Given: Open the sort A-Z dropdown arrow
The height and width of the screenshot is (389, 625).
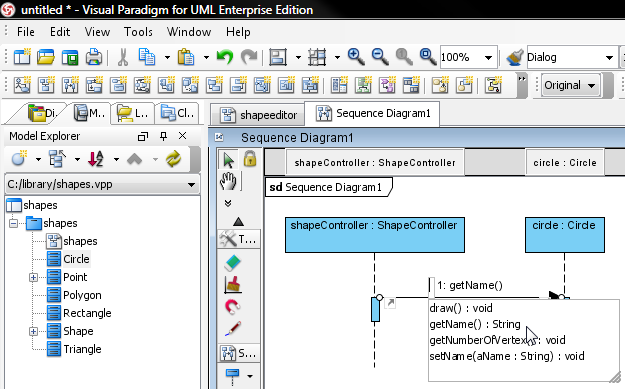Looking at the screenshot, I should (116, 159).
